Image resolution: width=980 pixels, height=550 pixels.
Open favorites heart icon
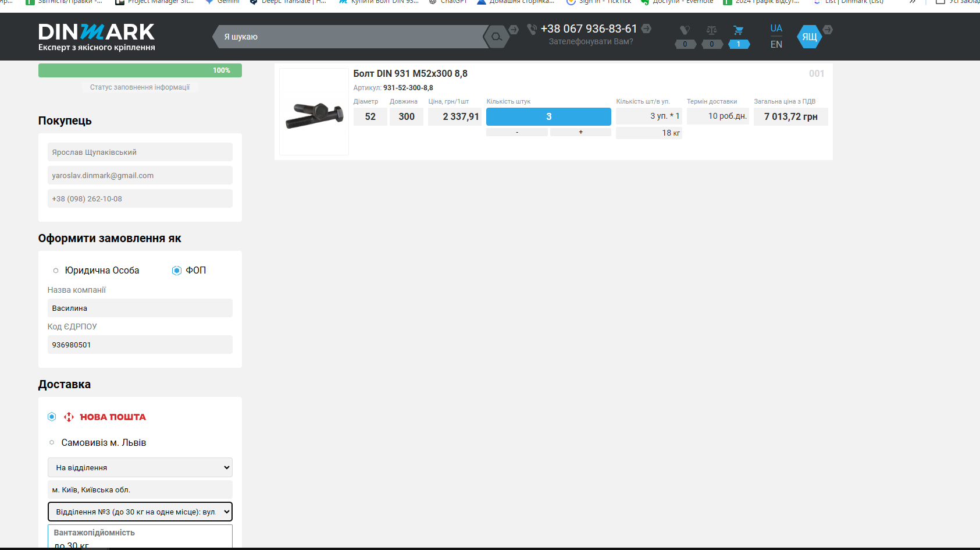point(685,30)
